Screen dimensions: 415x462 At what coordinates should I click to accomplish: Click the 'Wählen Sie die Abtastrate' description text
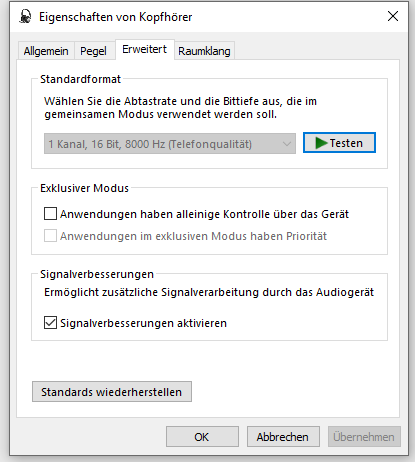tap(180, 108)
